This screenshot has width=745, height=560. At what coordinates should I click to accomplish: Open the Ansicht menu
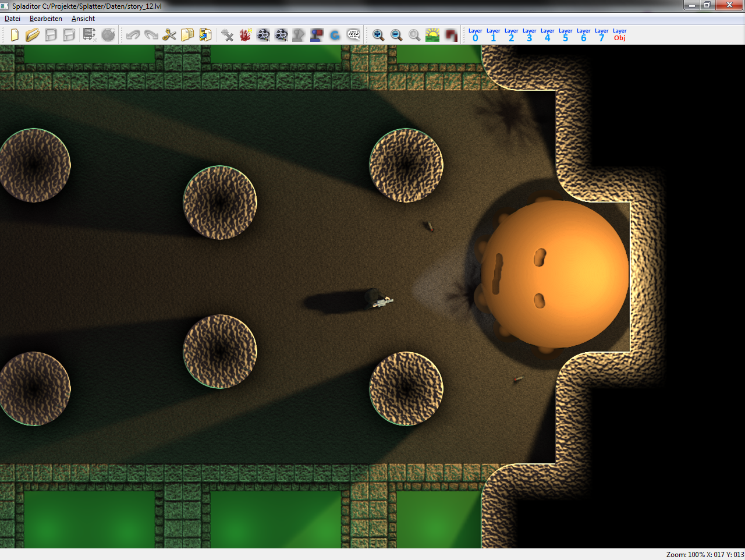pyautogui.click(x=83, y=19)
